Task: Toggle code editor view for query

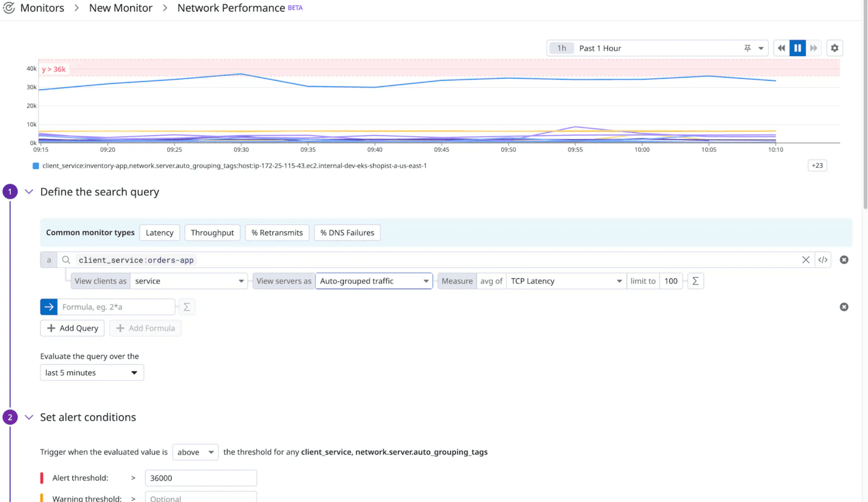Action: [x=823, y=260]
